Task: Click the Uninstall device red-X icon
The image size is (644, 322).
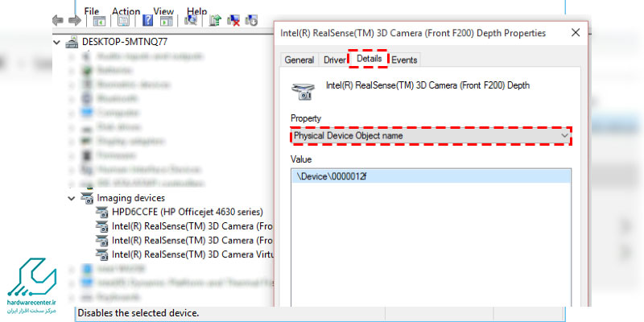Action: point(233,20)
